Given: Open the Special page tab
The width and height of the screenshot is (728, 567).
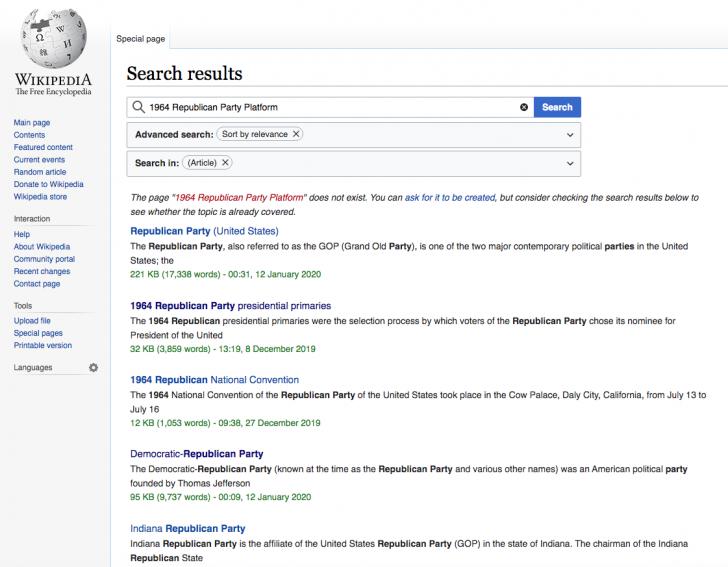Looking at the screenshot, I should tap(141, 39).
